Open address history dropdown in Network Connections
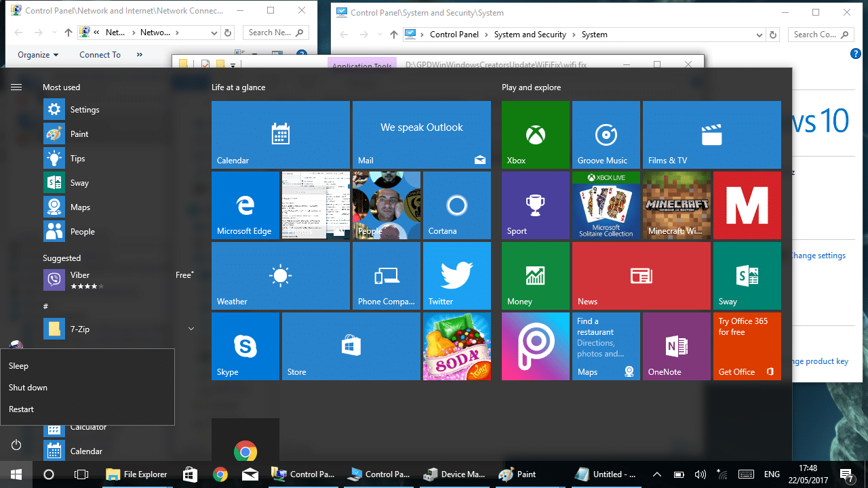The height and width of the screenshot is (488, 868). 214,33
